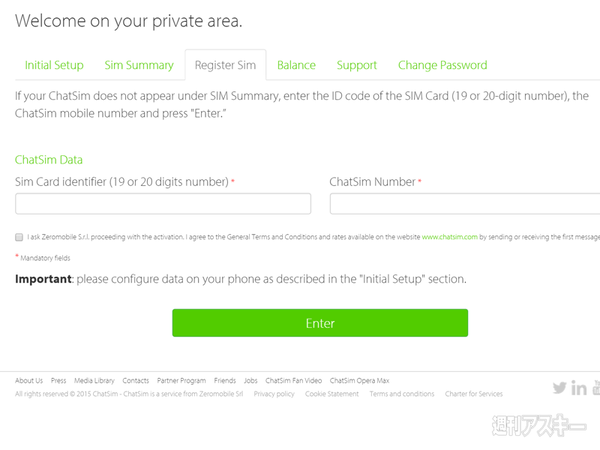The width and height of the screenshot is (600, 450).
Task: Click the Twitter icon in footer
Action: point(559,388)
